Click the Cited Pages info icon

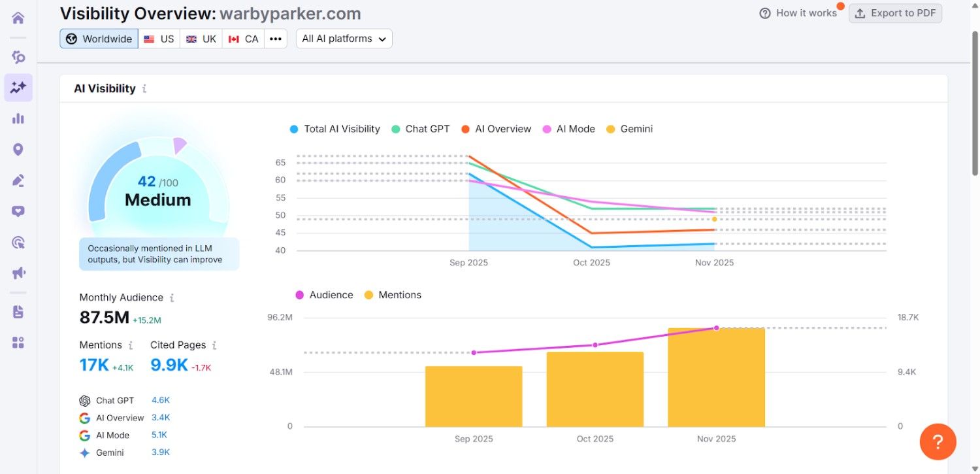[x=214, y=345]
